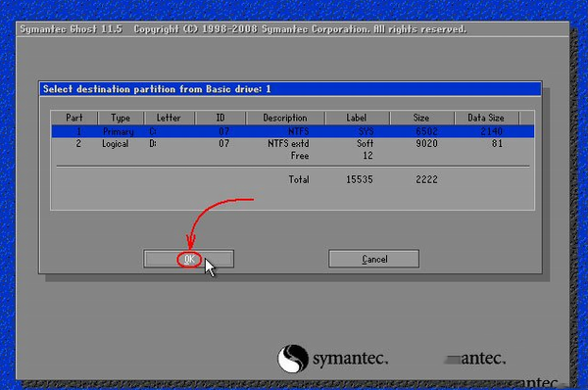Pick the D: drive letter cell
This screenshot has width=588, height=390.
point(153,144)
